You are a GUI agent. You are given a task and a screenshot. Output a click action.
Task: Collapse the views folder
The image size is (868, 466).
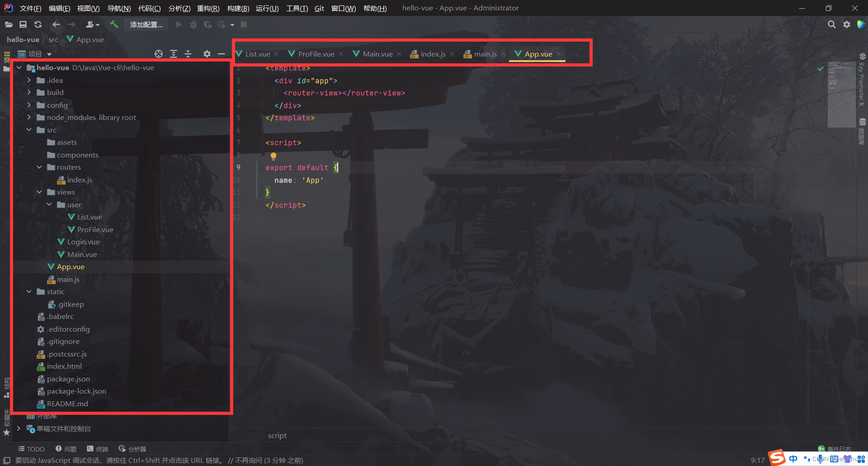click(x=39, y=192)
